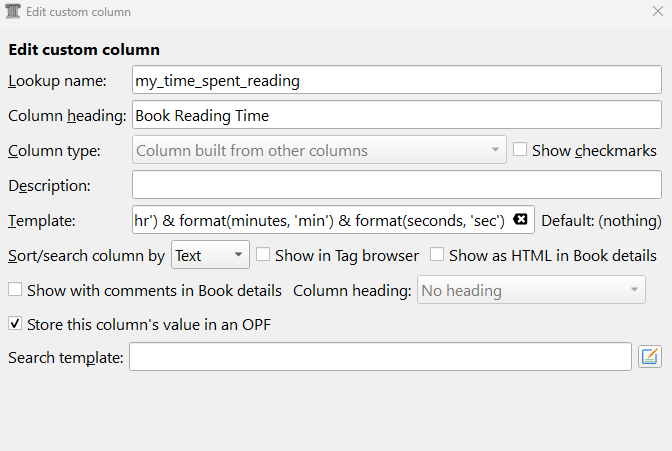This screenshot has width=672, height=451.
Task: Click the Default: (nothing) text
Action: pos(601,220)
